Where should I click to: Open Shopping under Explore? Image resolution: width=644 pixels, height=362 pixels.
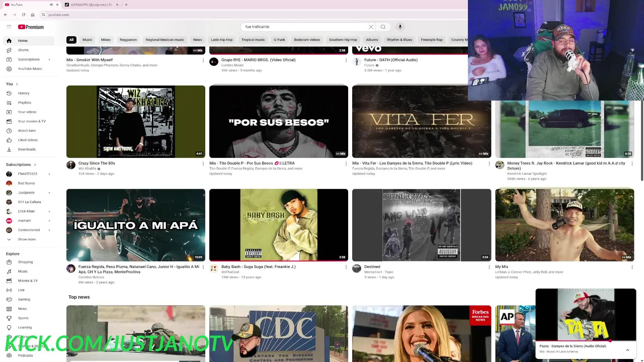click(x=25, y=262)
